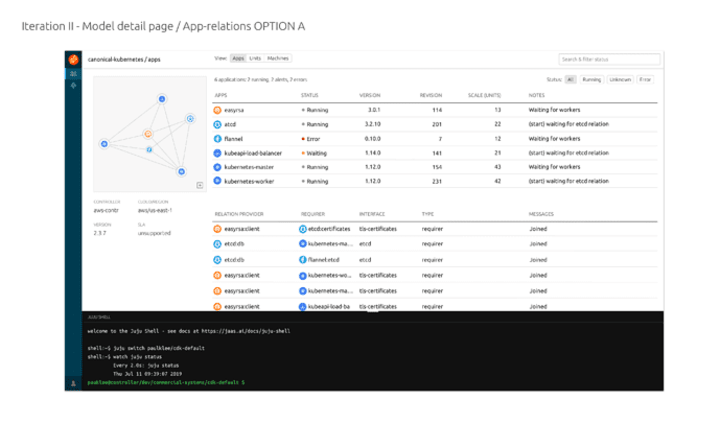Image resolution: width=720 pixels, height=423 pixels.
Task: Click the INTERFACE column header
Action: [x=372, y=214]
